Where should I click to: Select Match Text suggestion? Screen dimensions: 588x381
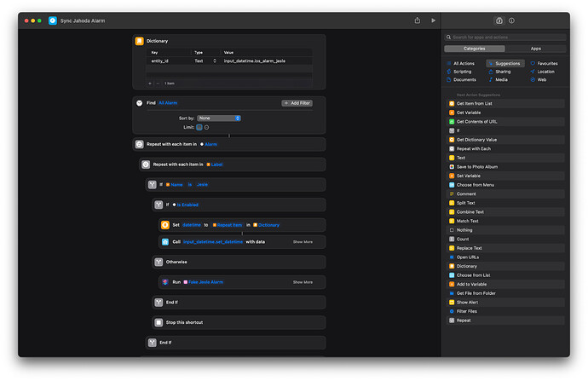pos(506,221)
